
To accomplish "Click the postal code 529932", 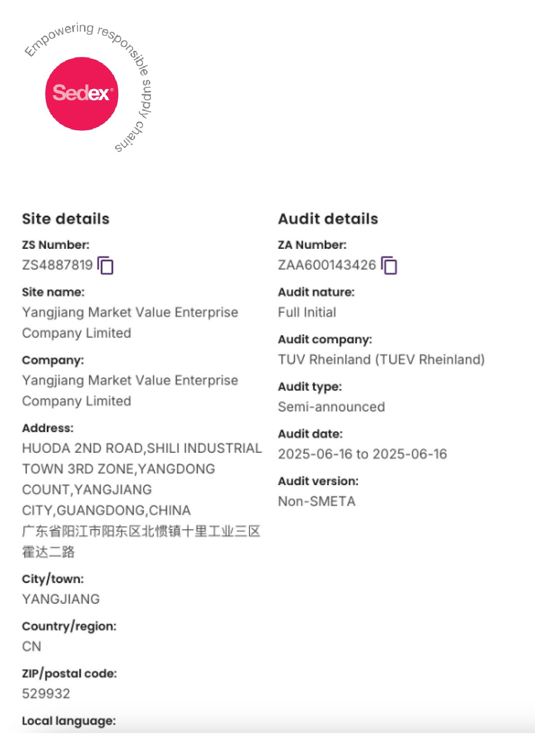I will click(46, 693).
